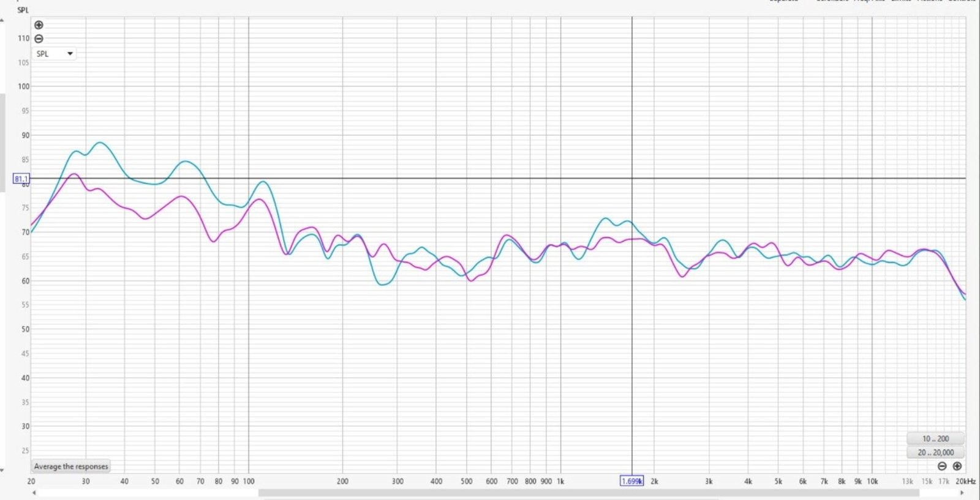Click the 110 level axis label
980x500 pixels.
[24, 38]
